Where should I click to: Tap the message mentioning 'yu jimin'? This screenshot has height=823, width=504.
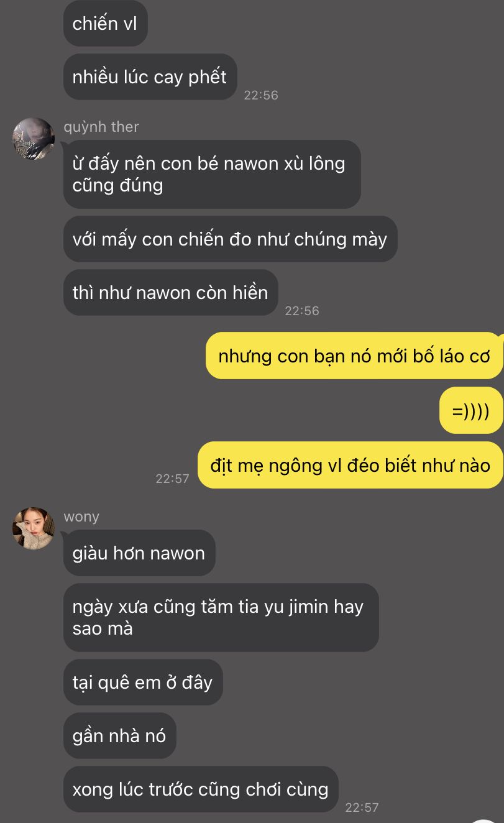[x=221, y=617]
